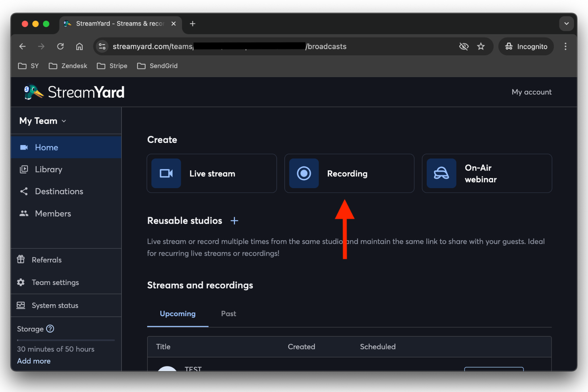
Task: Click '30 minutes of 50 hours' text
Action: [x=56, y=349]
